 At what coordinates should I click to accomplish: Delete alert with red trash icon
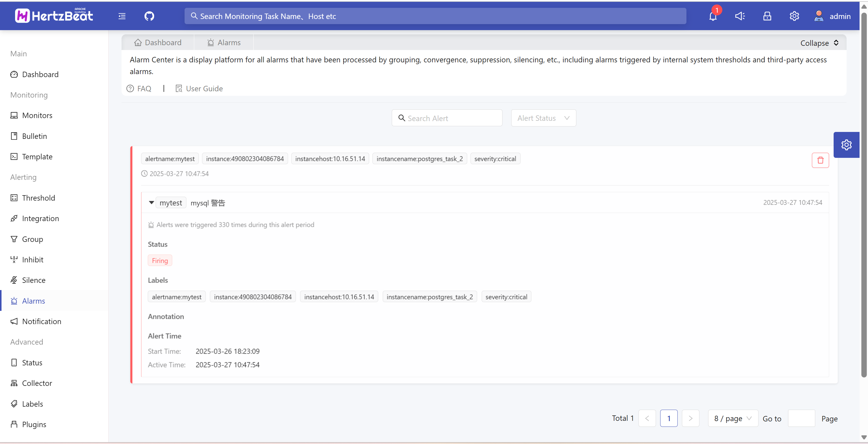pyautogui.click(x=820, y=160)
